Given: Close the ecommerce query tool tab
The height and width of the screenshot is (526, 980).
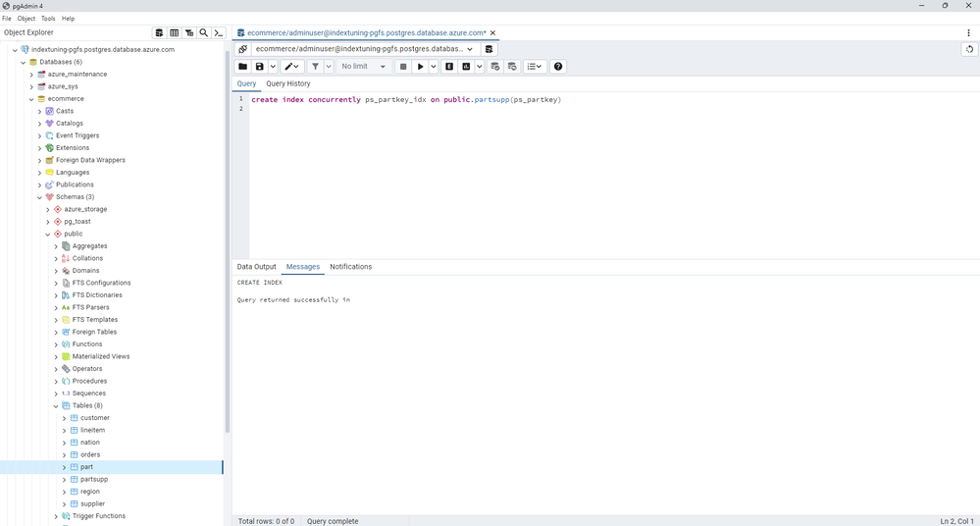Looking at the screenshot, I should (492, 32).
